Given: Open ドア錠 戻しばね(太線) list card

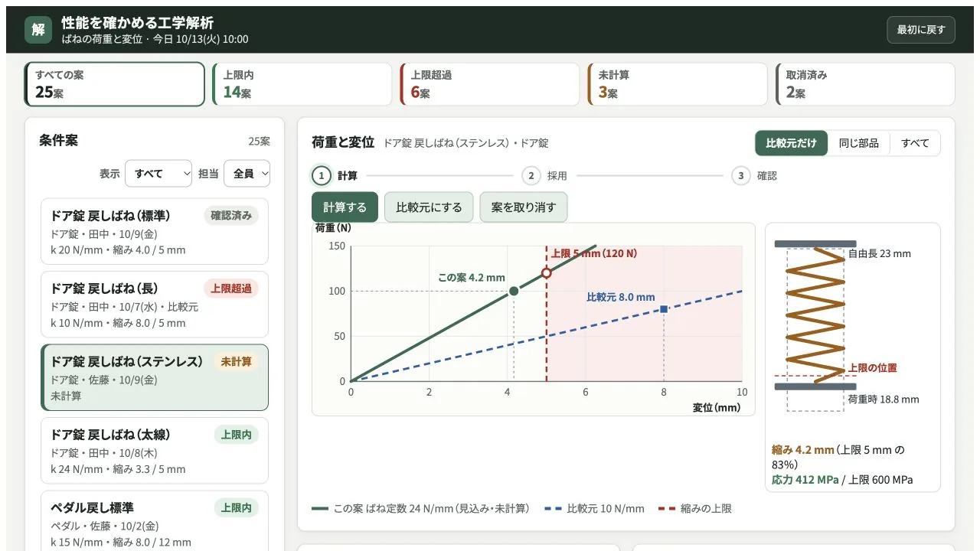Looking at the screenshot, I should point(155,451).
